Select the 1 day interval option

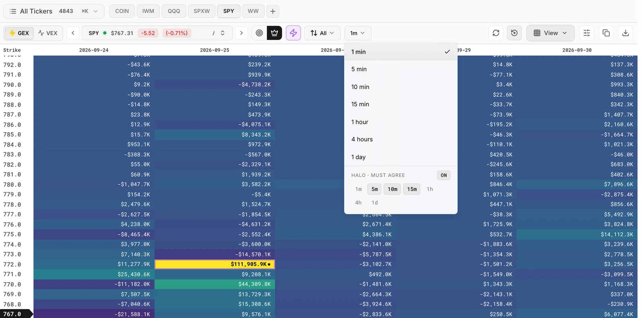[x=400, y=157]
